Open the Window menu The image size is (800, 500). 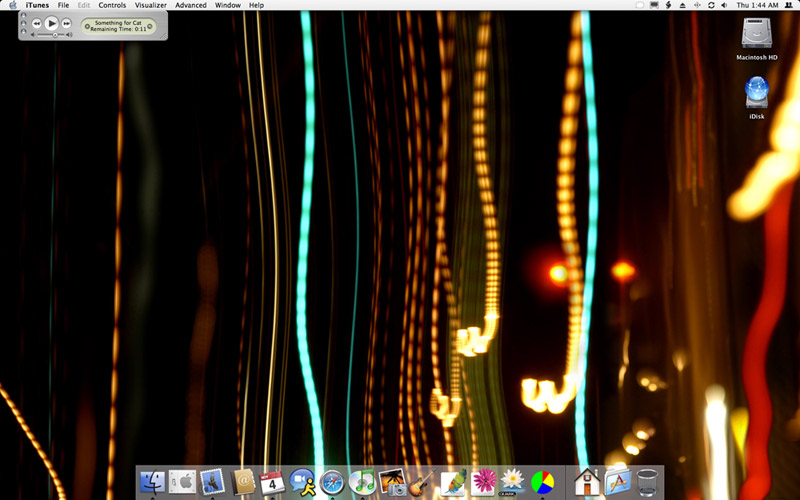[x=228, y=5]
